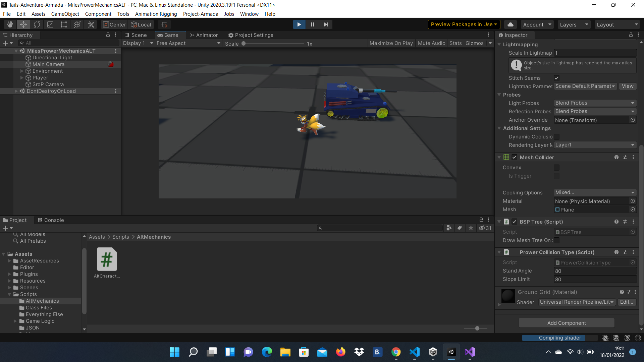644x362 pixels.
Task: Open MilesProwerMechanicsALT scene options menu
Action: [116, 51]
